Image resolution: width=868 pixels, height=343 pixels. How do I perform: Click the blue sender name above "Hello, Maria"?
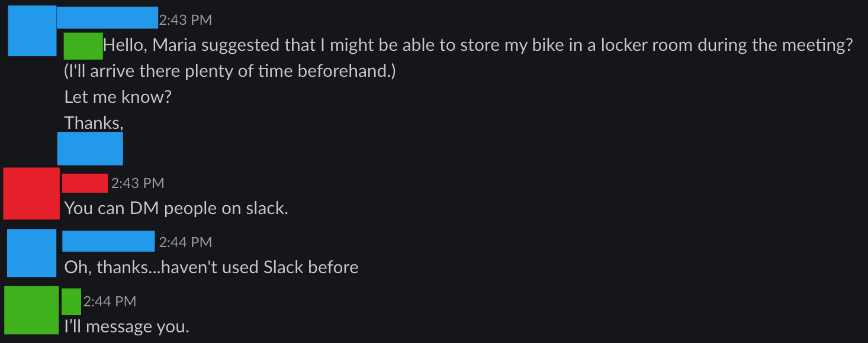(x=107, y=18)
